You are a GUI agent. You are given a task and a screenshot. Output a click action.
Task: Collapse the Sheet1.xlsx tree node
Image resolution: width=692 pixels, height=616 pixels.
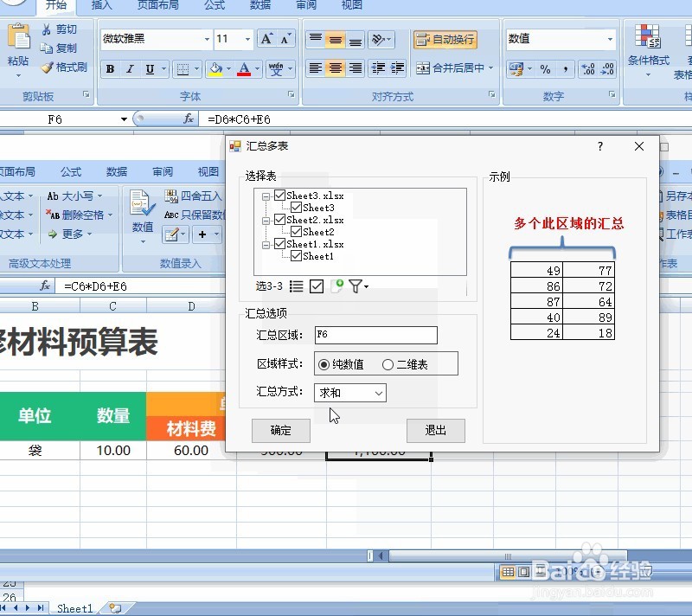[x=266, y=245]
